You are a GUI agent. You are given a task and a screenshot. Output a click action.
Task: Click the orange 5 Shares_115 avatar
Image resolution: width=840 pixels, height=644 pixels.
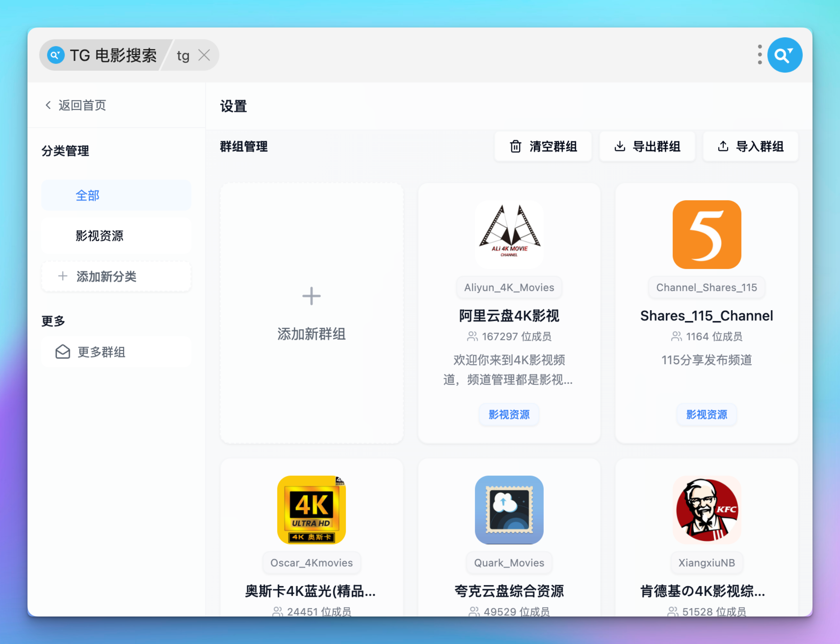pyautogui.click(x=707, y=234)
